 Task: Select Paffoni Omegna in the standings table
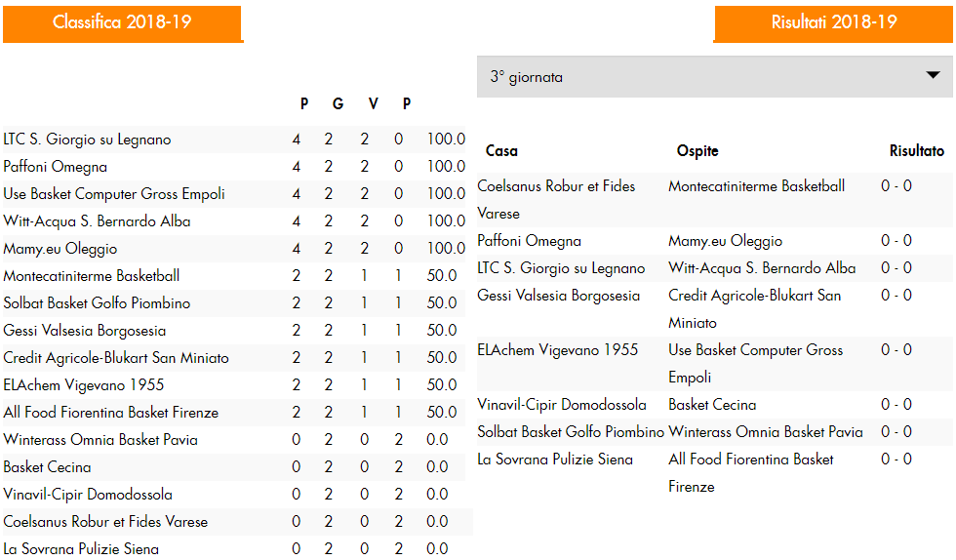pos(234,167)
